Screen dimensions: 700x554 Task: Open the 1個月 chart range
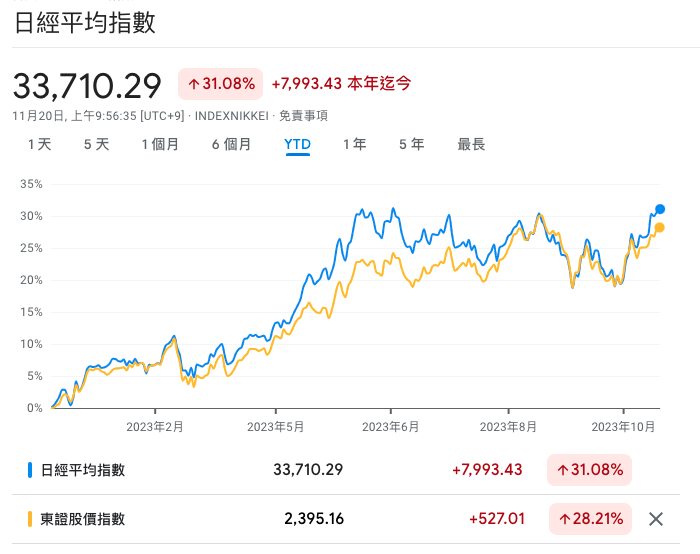point(160,145)
